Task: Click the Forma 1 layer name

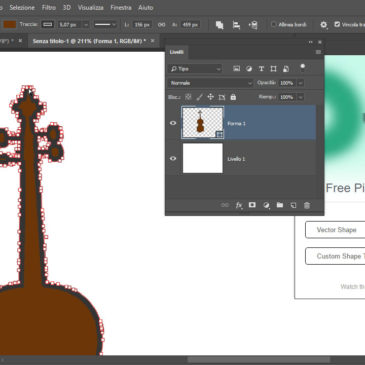Action: 236,123
